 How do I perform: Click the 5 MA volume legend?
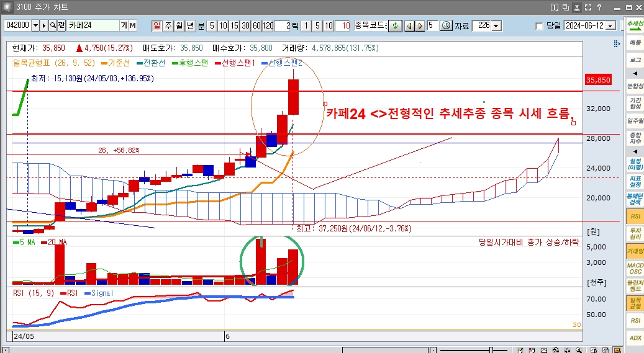coord(24,242)
